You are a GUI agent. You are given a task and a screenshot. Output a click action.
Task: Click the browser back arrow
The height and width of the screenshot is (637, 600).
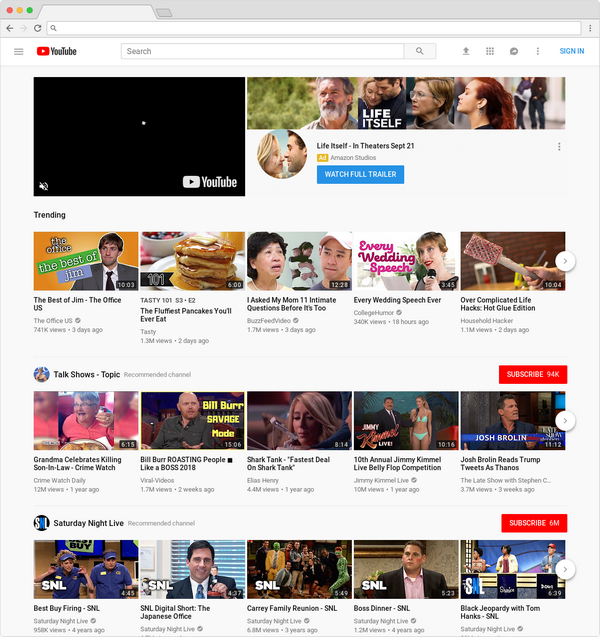(10, 28)
